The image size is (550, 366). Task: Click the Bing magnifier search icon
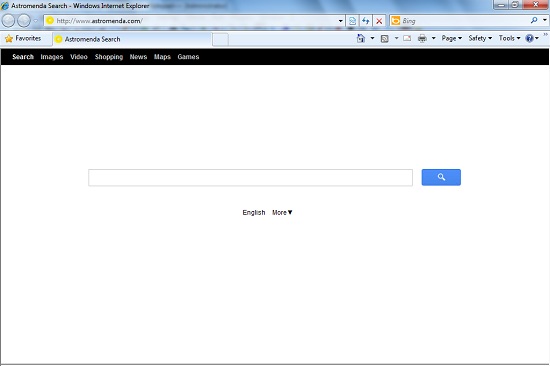click(534, 20)
